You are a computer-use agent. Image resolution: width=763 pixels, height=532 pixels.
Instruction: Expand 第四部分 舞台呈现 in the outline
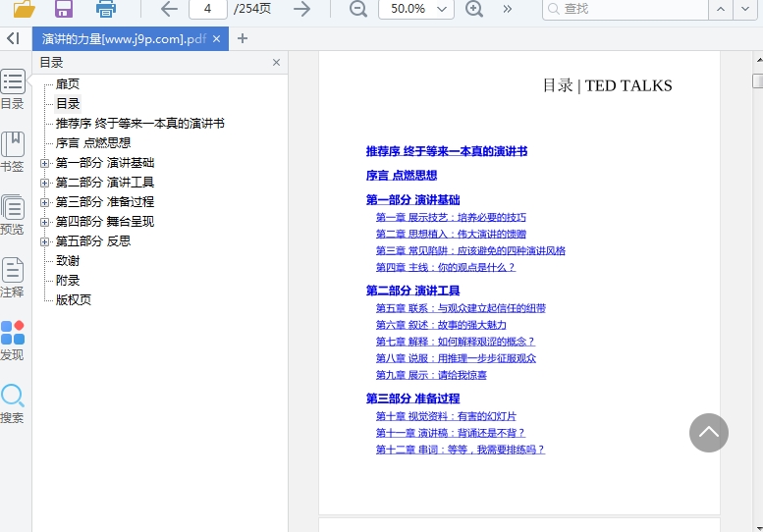coord(44,222)
